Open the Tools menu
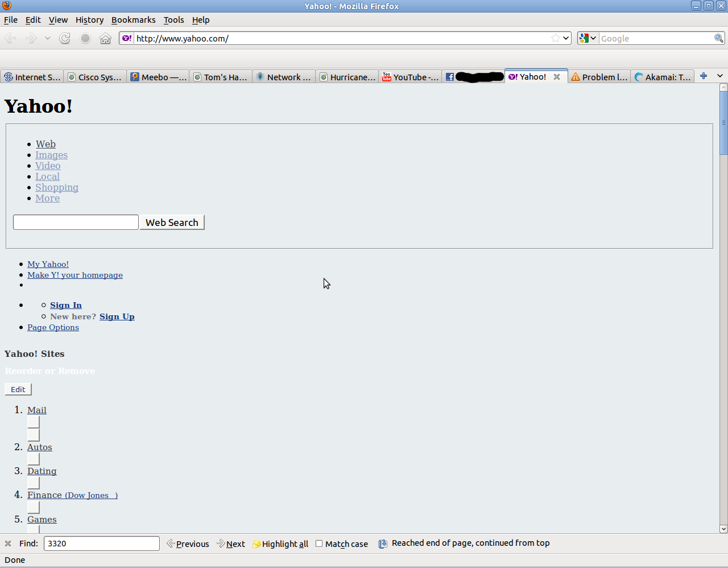 pyautogui.click(x=173, y=20)
